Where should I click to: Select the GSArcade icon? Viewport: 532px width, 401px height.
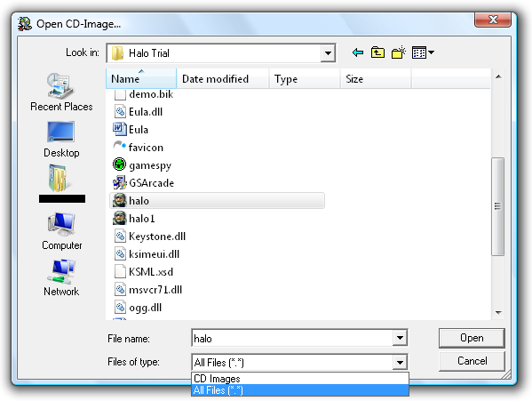pos(119,182)
